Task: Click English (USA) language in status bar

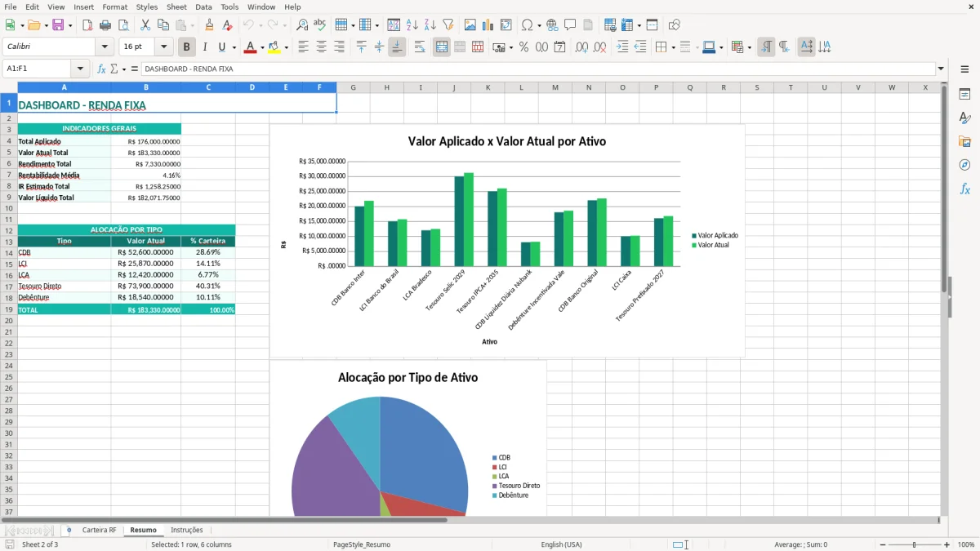Action: pos(561,544)
